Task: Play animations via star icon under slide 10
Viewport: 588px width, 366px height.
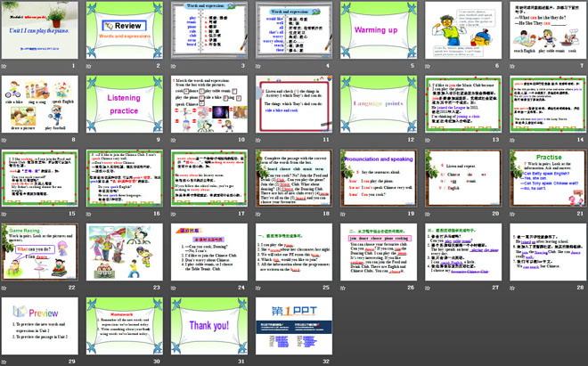Action: (173, 140)
